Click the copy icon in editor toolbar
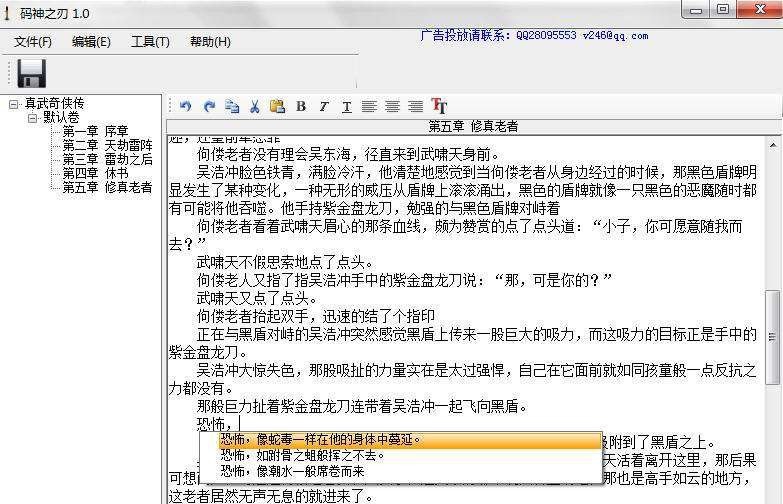 pyautogui.click(x=232, y=106)
